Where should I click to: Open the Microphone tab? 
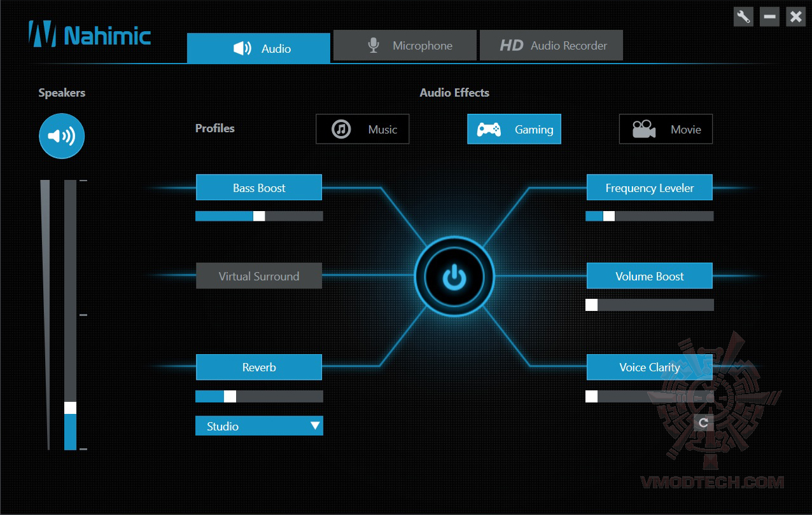tap(405, 45)
